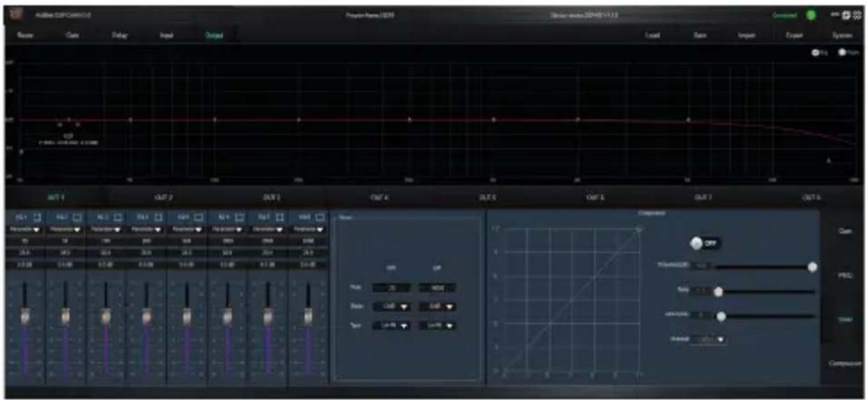
Task: Toggle the EQ 3 checkbox
Action: pyautogui.click(x=119, y=217)
